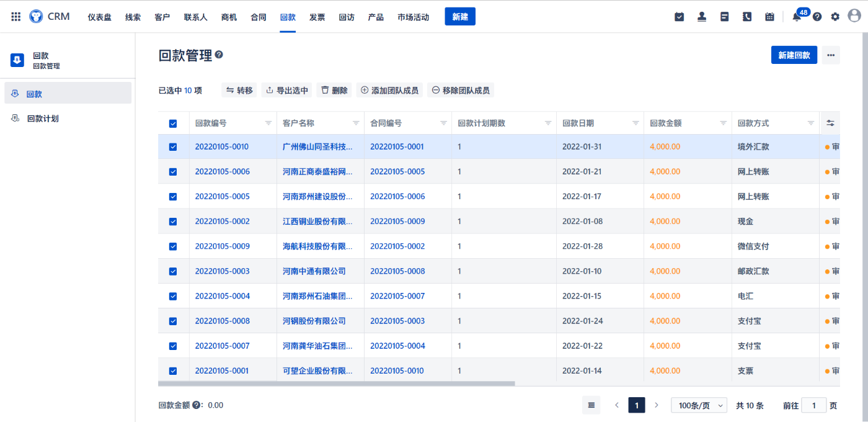
Task: Open customer link 河南中通有限公司
Action: click(x=314, y=271)
